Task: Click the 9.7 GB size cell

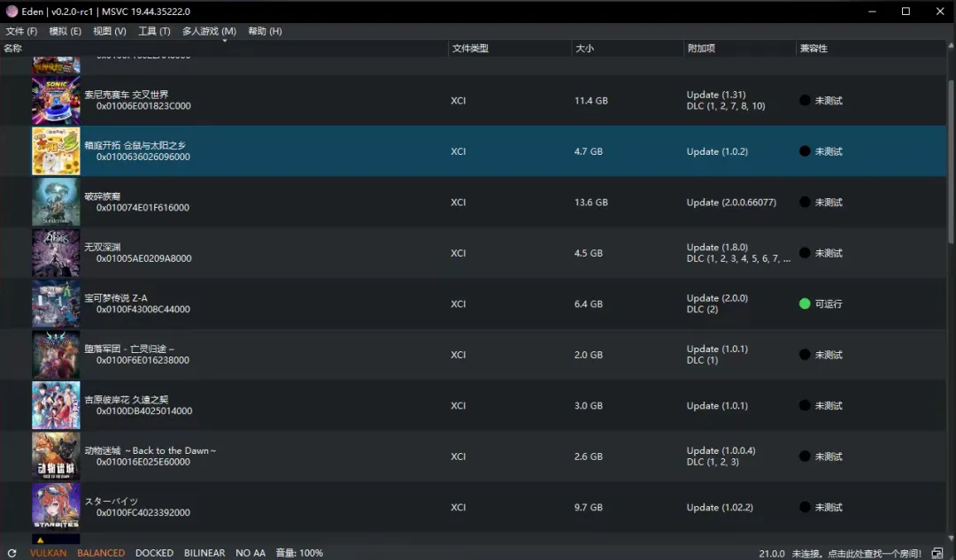Action: tap(589, 507)
